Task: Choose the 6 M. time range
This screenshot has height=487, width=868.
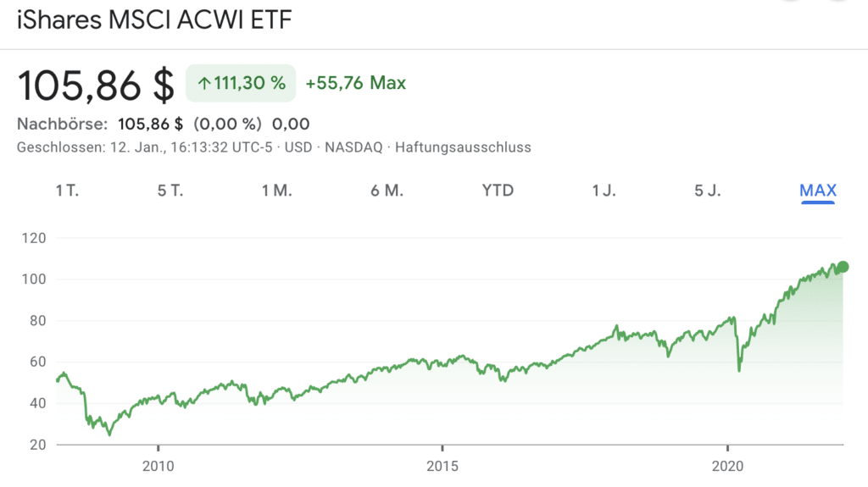Action: click(387, 191)
